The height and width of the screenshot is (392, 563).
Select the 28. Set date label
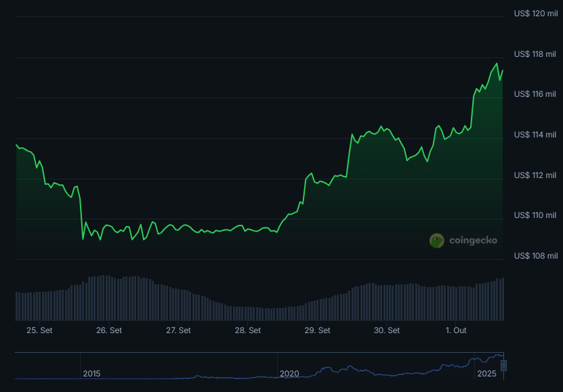click(x=248, y=330)
